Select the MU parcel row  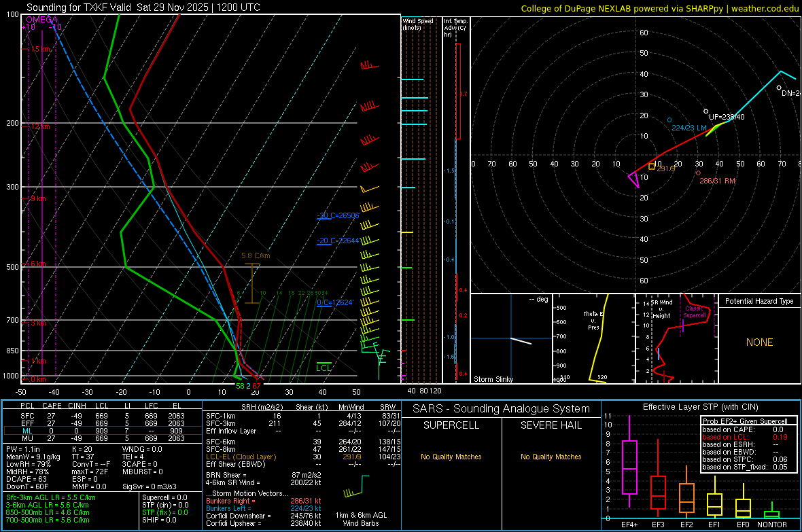click(103, 438)
